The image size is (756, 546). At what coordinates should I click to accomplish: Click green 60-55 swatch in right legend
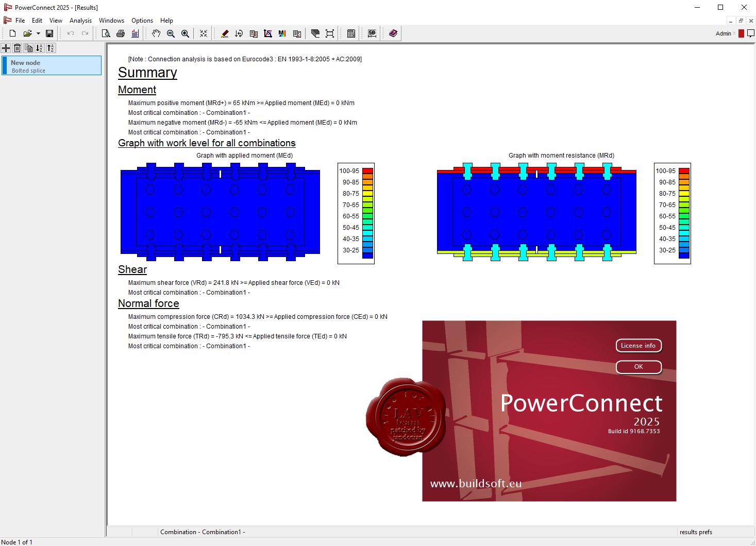point(684,216)
